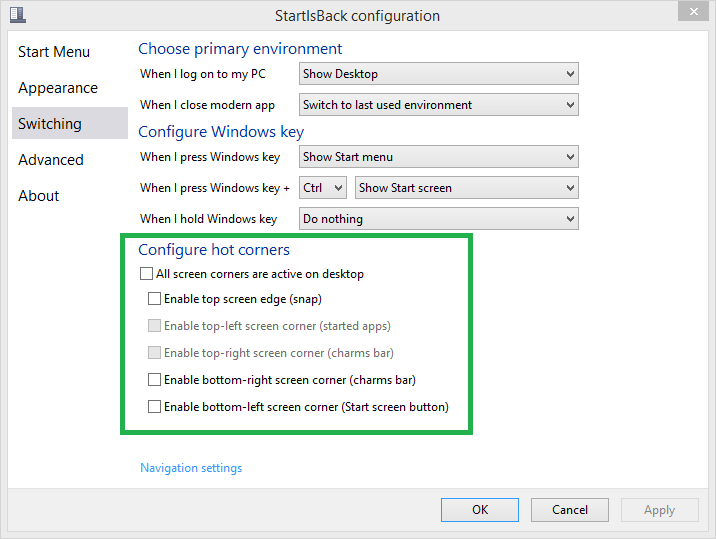Check 'Enable top screen edge (snap)'
Image resolution: width=716 pixels, height=539 pixels.
[154, 299]
